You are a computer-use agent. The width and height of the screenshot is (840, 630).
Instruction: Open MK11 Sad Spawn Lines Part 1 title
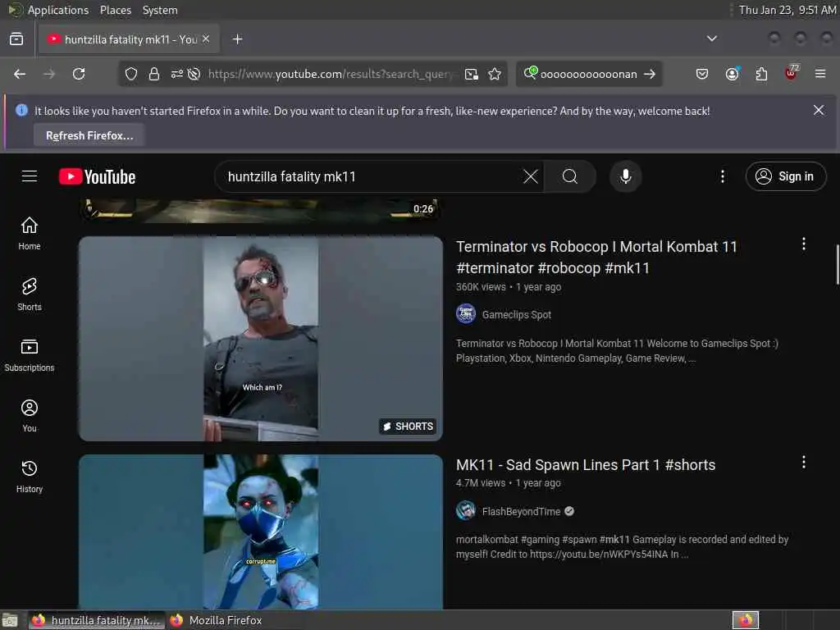(x=586, y=465)
